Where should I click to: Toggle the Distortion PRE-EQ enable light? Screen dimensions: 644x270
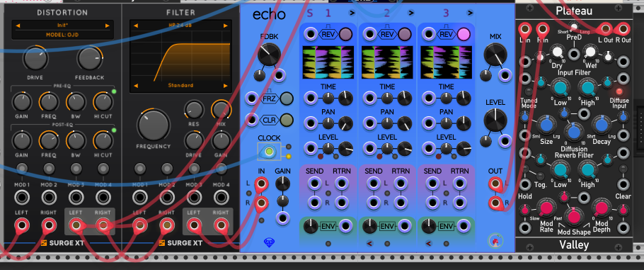click(114, 91)
